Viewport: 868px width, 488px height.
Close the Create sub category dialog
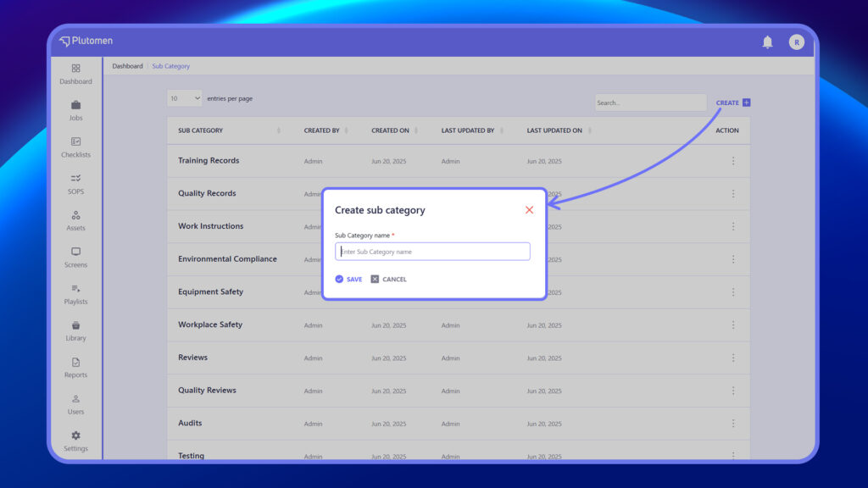click(x=529, y=210)
